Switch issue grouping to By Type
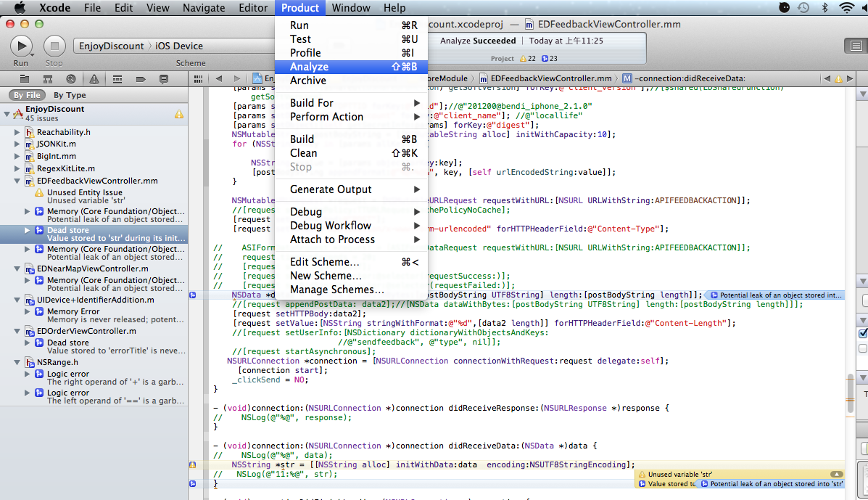Image resolution: width=868 pixels, height=500 pixels. point(70,95)
